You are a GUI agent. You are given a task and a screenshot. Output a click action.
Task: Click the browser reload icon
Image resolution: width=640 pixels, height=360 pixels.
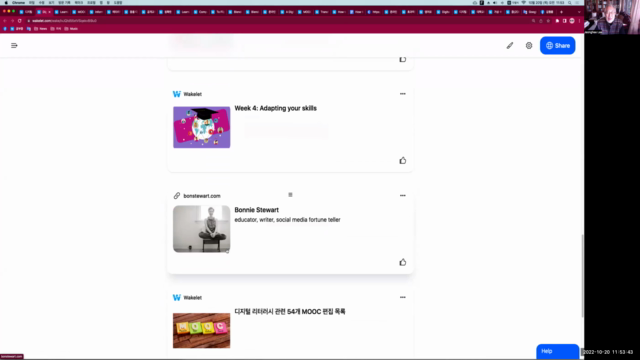coord(19,20)
